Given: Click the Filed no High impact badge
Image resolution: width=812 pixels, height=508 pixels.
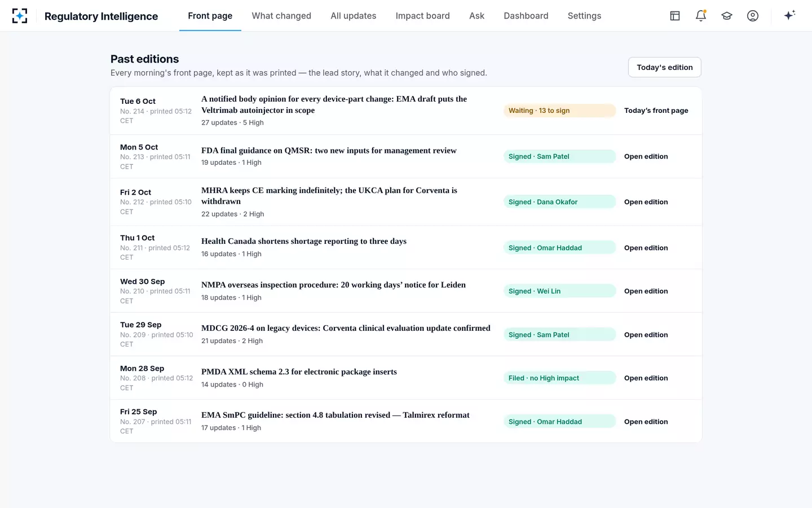Looking at the screenshot, I should point(559,378).
